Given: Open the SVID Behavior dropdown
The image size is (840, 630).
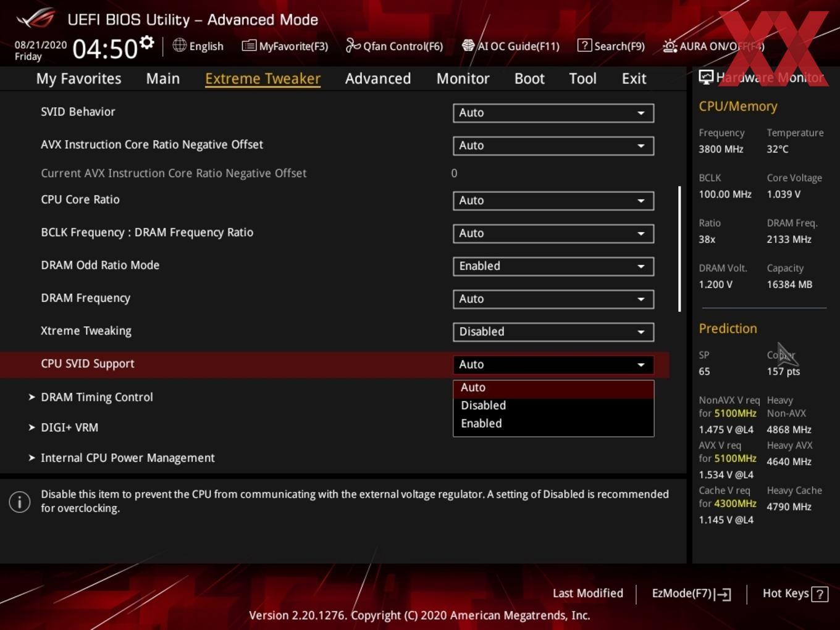Looking at the screenshot, I should point(553,113).
